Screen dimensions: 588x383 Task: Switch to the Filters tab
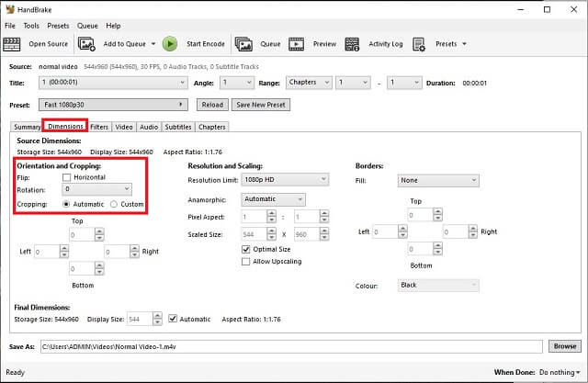[x=99, y=127]
